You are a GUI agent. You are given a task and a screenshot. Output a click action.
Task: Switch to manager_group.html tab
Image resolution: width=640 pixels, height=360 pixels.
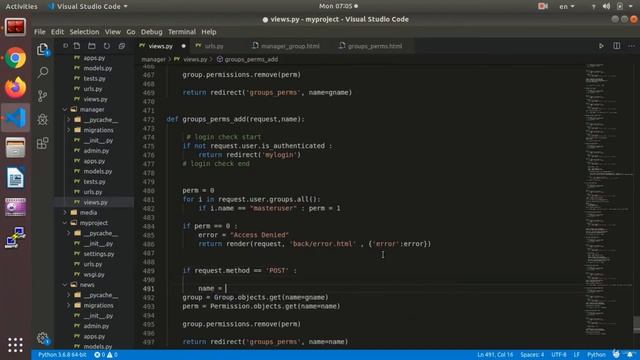[290, 46]
